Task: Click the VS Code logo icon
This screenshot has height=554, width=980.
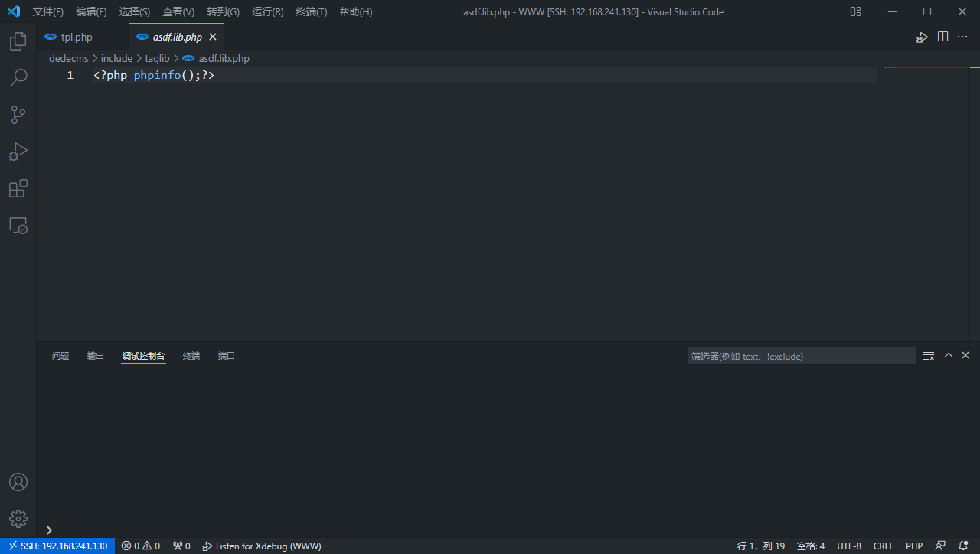Action: pyautogui.click(x=14, y=11)
